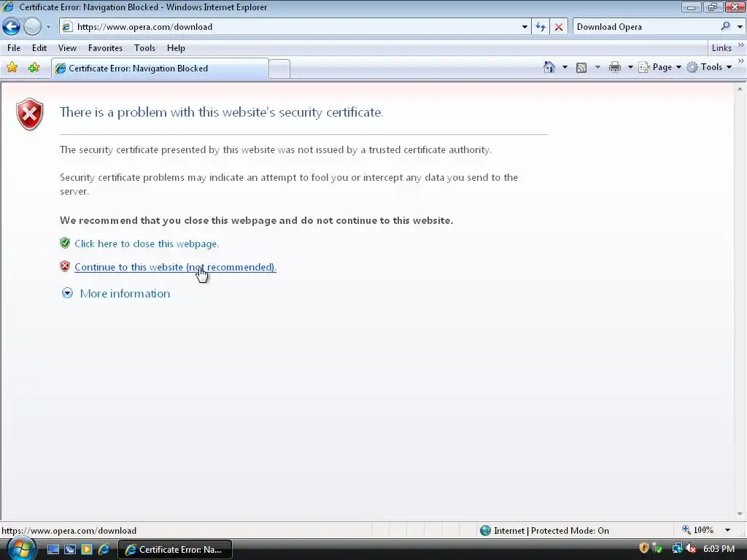Viewport: 747px width, 560px height.
Task: Open the Windows Start orb
Action: tap(21, 548)
